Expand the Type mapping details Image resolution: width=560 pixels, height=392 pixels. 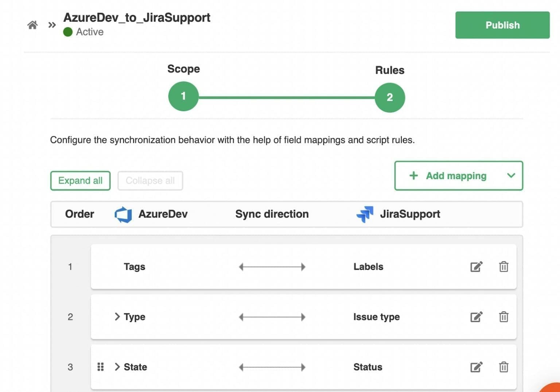(117, 317)
